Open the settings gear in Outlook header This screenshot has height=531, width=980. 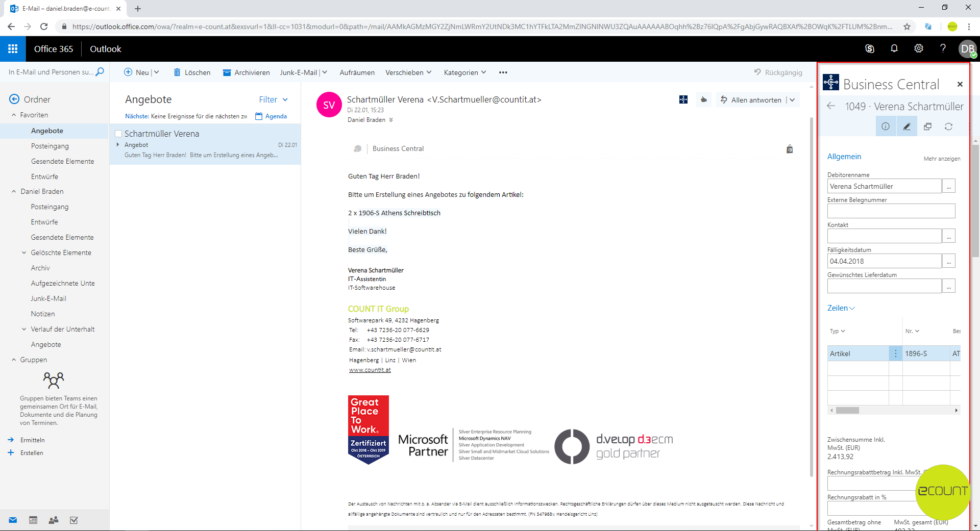[x=919, y=48]
